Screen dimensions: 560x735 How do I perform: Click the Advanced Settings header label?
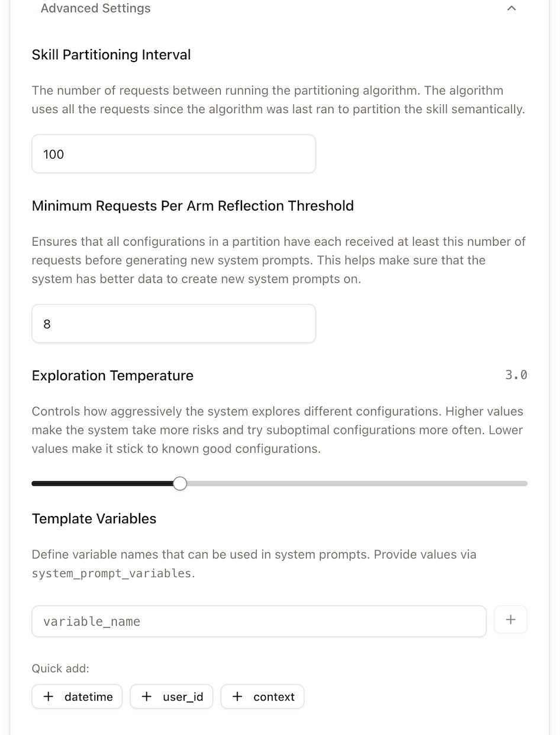[x=95, y=8]
